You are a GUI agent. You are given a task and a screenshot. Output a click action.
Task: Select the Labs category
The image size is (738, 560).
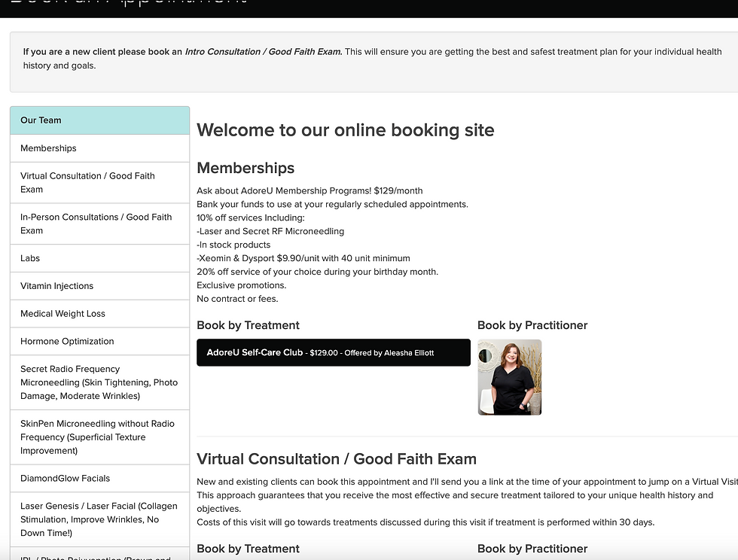[x=99, y=258]
